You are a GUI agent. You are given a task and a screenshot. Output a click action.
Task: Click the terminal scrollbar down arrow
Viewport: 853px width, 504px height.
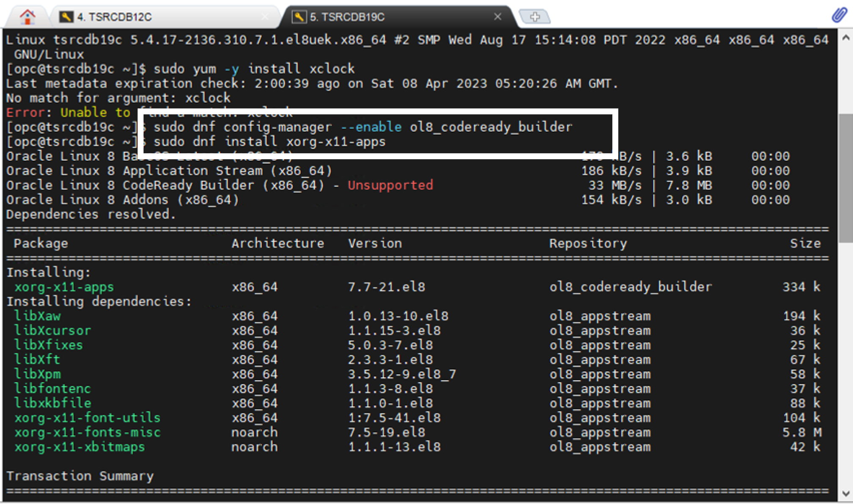(x=845, y=493)
